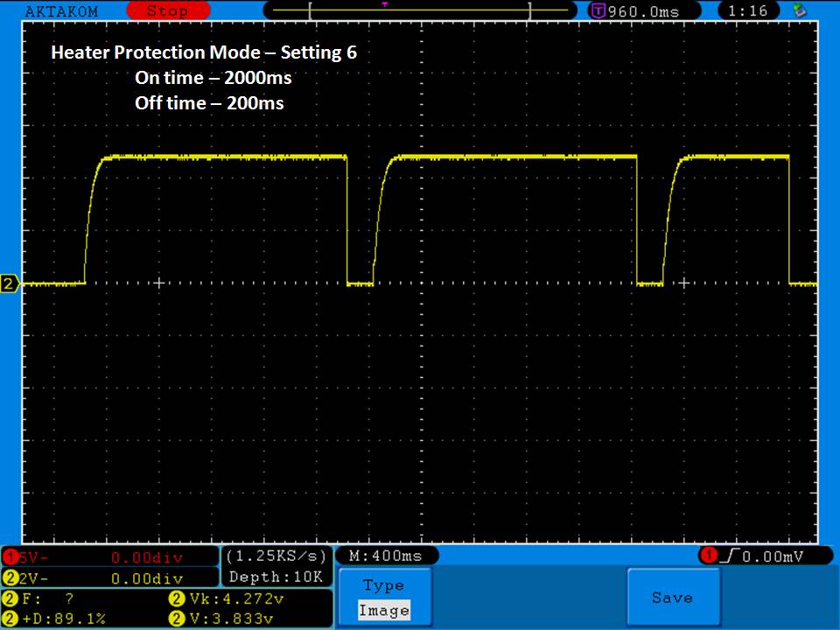Click the channel 2 ground level marker
This screenshot has height=630, width=840.
click(x=10, y=284)
